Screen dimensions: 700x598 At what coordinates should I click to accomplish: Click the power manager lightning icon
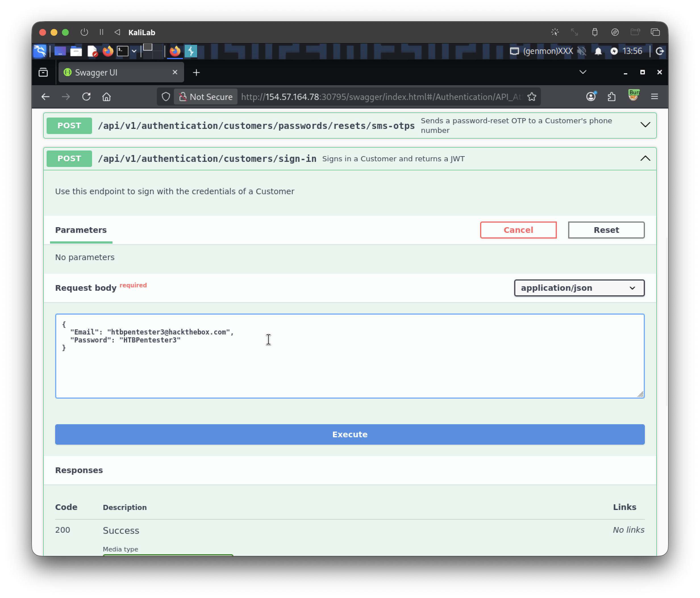[x=614, y=51]
